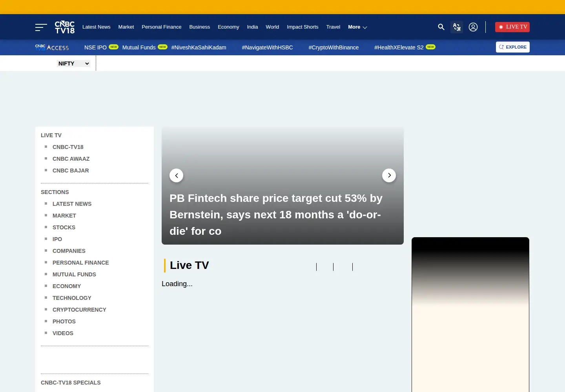565x392 pixels.
Task: Click the SECTIONS sidebar heading
Action: click(x=55, y=192)
